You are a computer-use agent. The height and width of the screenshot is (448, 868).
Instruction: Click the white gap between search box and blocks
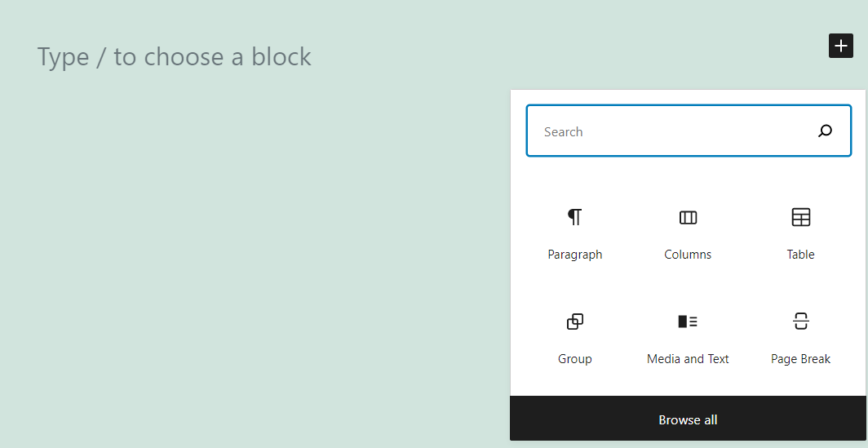pyautogui.click(x=688, y=173)
